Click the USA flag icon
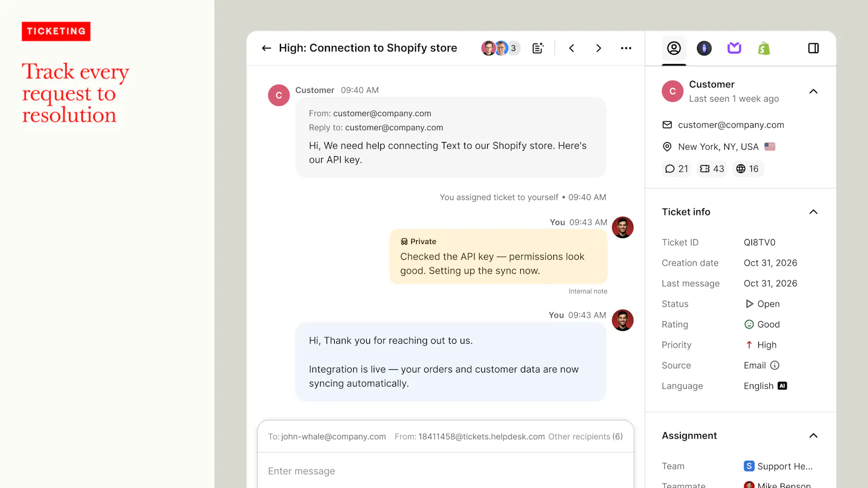The width and height of the screenshot is (868, 488). (770, 146)
